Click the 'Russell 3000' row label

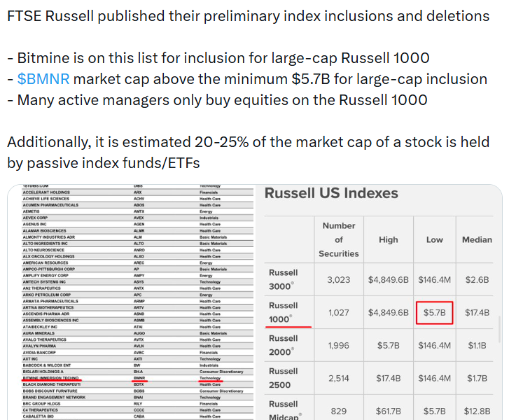click(284, 279)
